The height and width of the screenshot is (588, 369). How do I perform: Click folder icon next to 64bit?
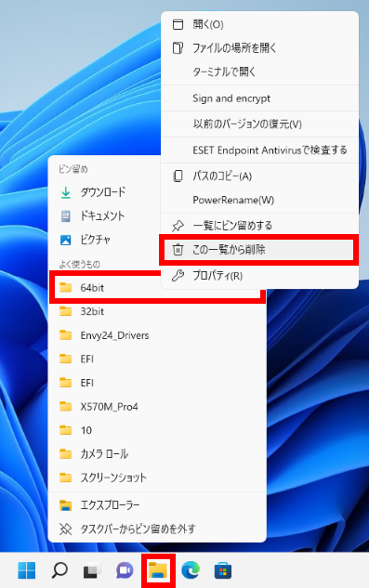(x=66, y=288)
